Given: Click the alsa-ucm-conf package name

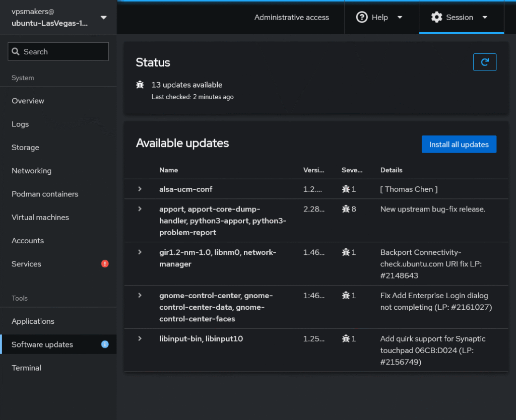Looking at the screenshot, I should click(x=185, y=189).
